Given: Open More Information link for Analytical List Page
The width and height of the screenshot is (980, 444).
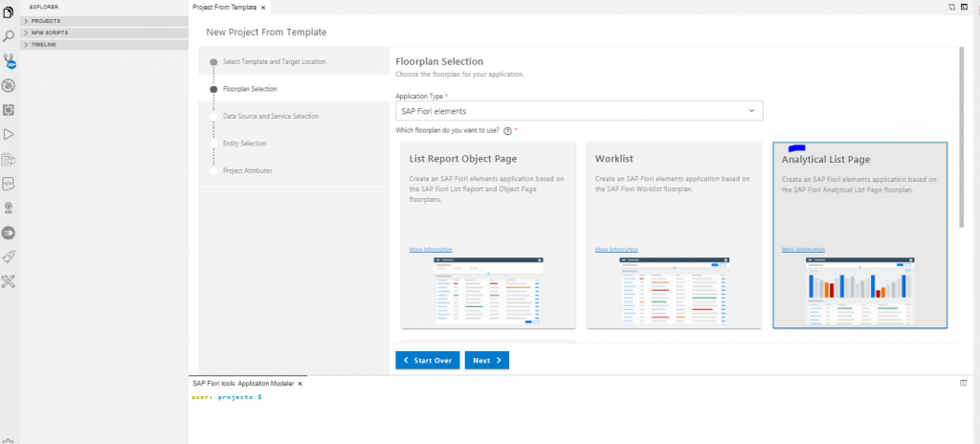Looking at the screenshot, I should point(803,250).
